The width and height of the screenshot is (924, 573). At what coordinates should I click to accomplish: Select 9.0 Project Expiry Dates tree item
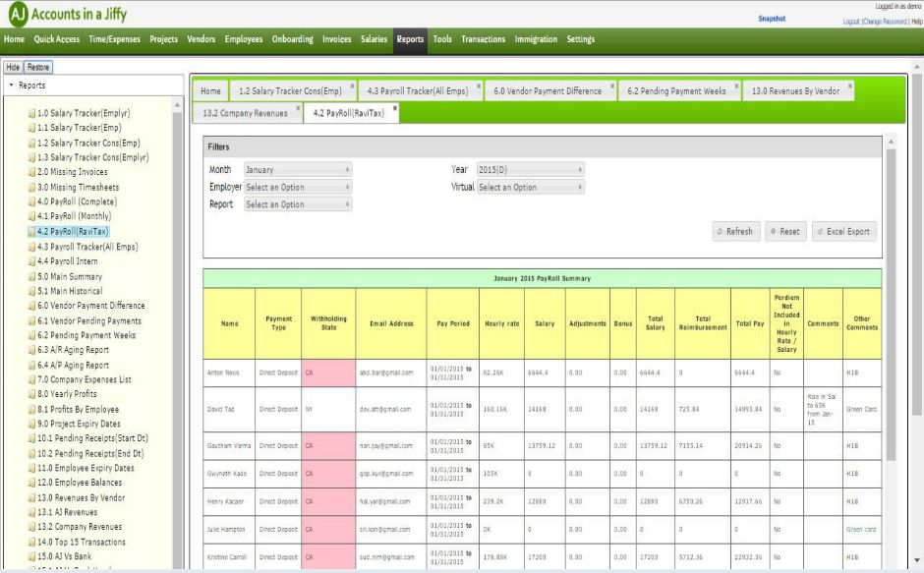click(79, 424)
